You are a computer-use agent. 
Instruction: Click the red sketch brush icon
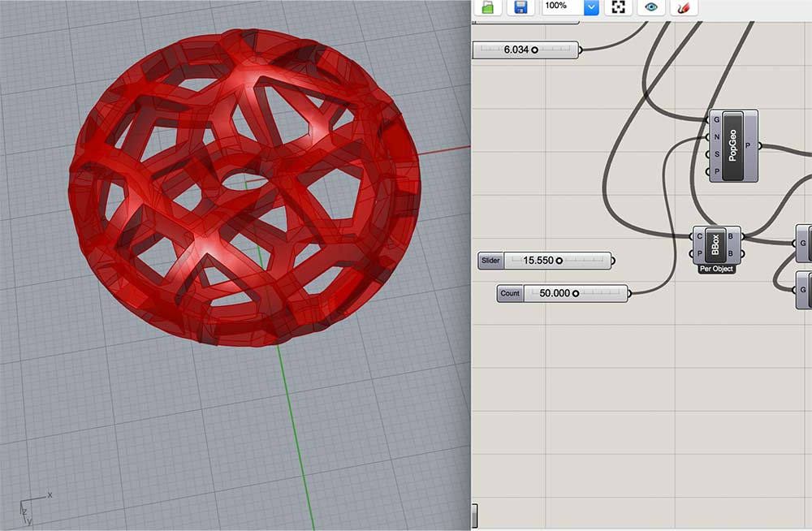pyautogui.click(x=684, y=7)
